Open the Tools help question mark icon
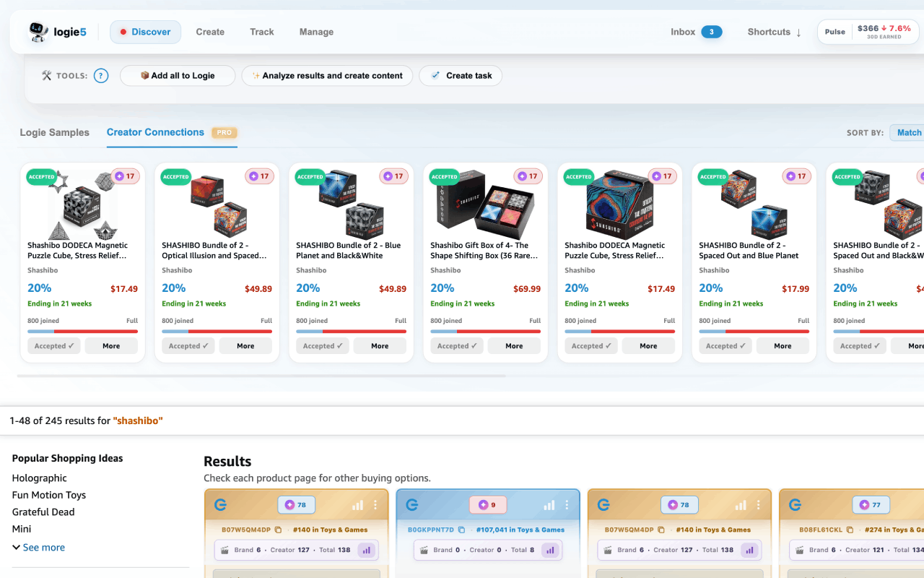The height and width of the screenshot is (578, 924). [101, 76]
